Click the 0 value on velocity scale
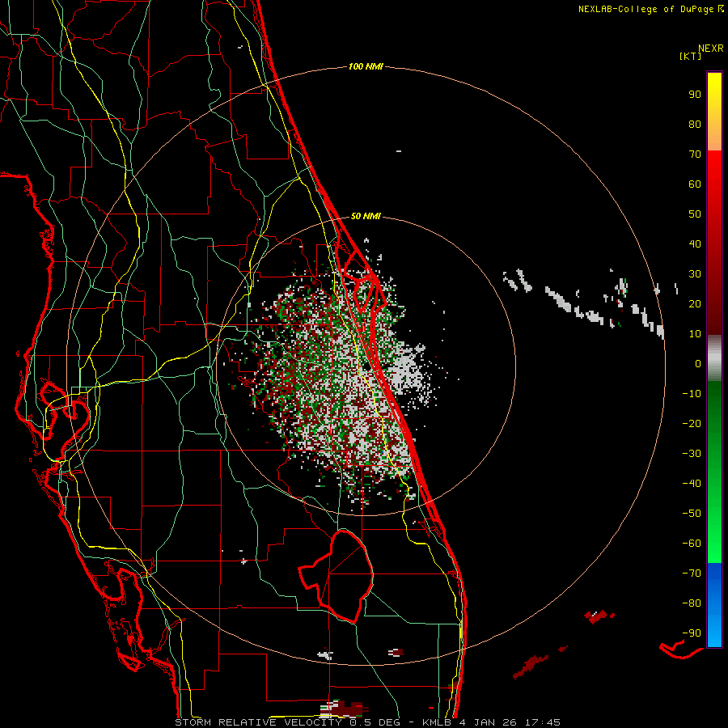728x728 pixels. 698,364
